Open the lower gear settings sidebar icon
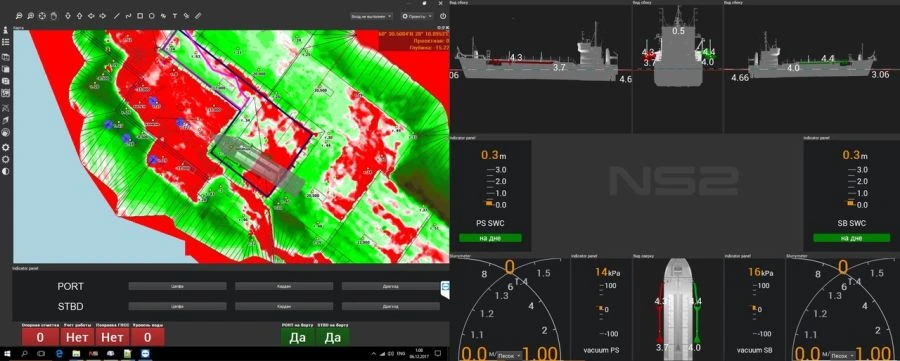This screenshot has width=900, height=361. (x=6, y=159)
